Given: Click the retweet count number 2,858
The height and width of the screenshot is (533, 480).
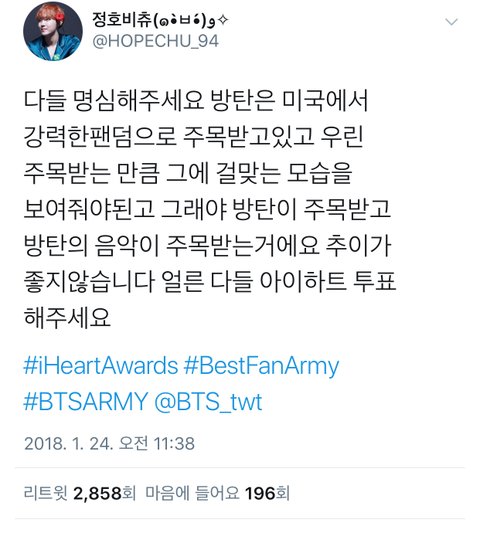Looking at the screenshot, I should 98,493.
